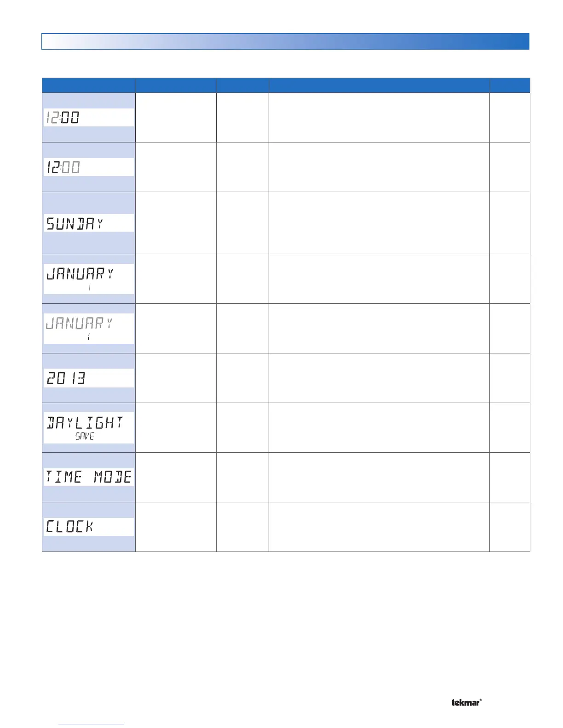Click the first column header of the table

tap(88, 85)
